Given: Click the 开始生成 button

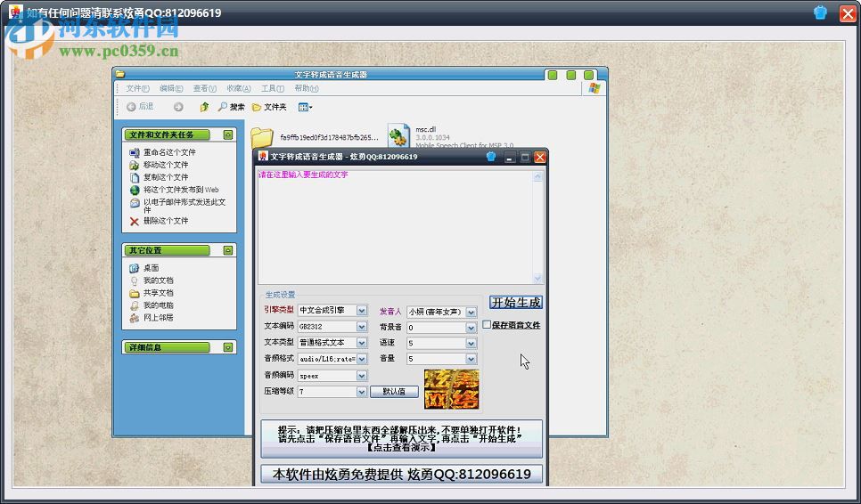Looking at the screenshot, I should pos(515,302).
